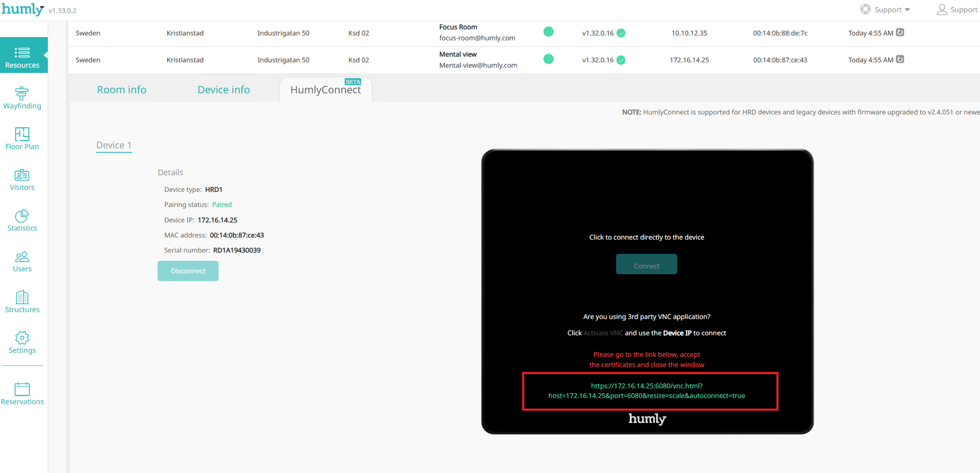Viewport: 980px width, 473px height.
Task: Open the Users sidebar section
Action: point(22,261)
